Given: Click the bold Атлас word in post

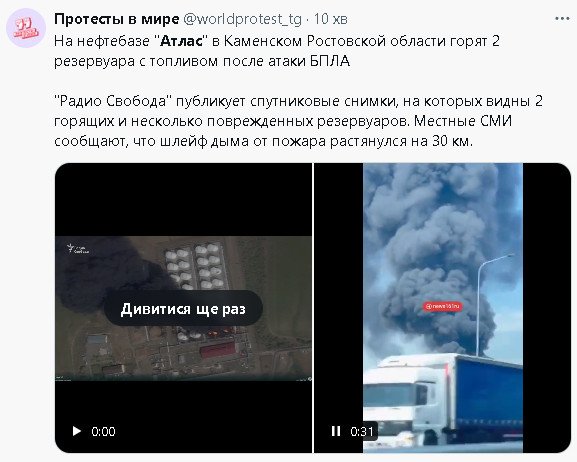Looking at the screenshot, I should tap(182, 41).
